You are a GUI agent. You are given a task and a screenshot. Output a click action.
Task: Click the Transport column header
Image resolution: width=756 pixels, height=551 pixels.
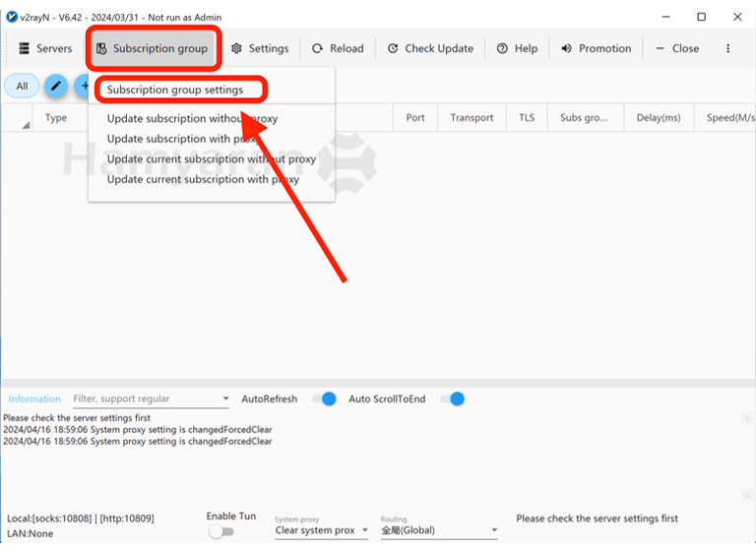click(472, 118)
